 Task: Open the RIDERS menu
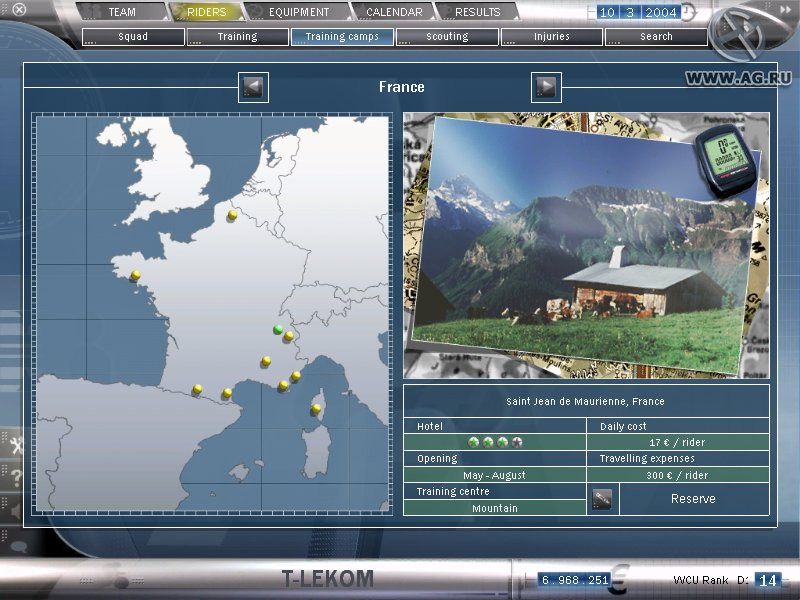[206, 12]
